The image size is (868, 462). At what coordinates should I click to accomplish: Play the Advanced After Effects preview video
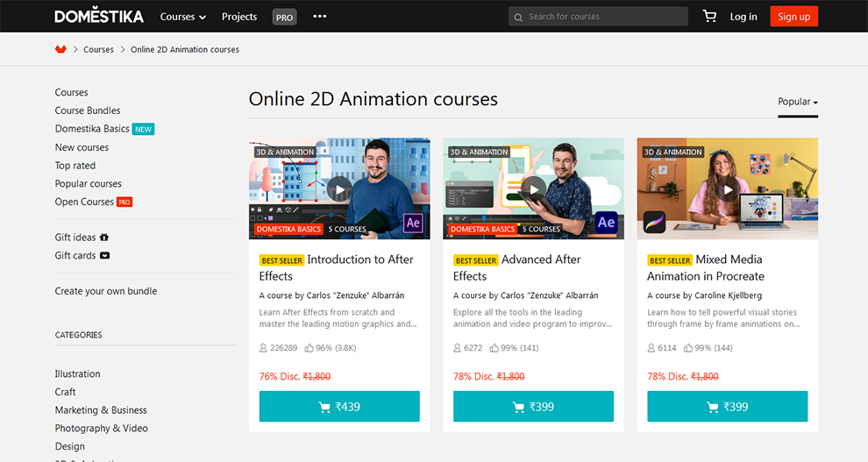pos(534,189)
